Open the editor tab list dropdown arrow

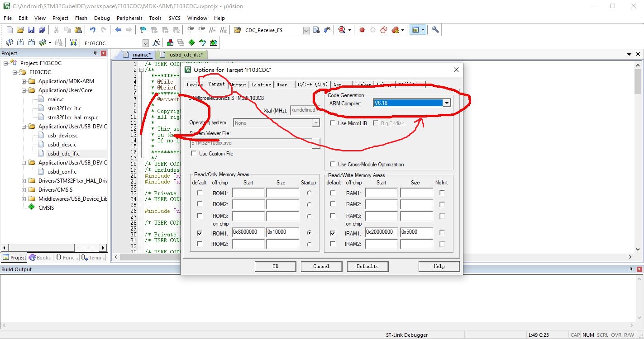coord(630,54)
